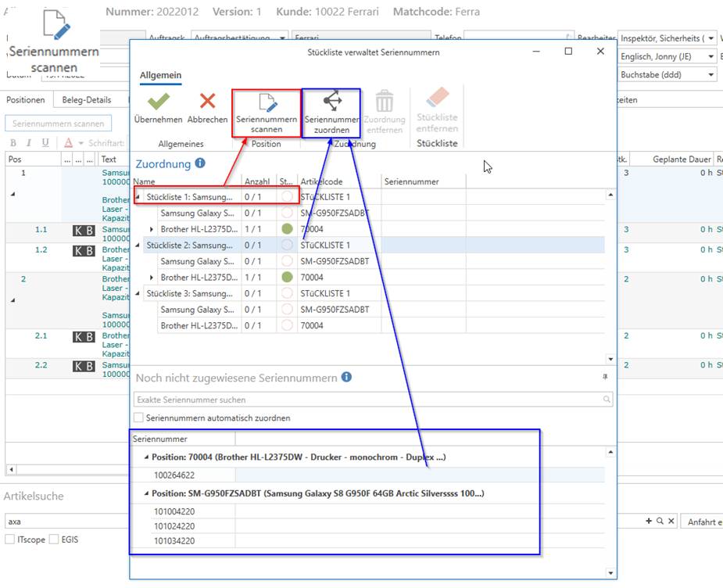This screenshot has width=723, height=588.
Task: Tick the ITscope checkbox
Action: [10, 540]
